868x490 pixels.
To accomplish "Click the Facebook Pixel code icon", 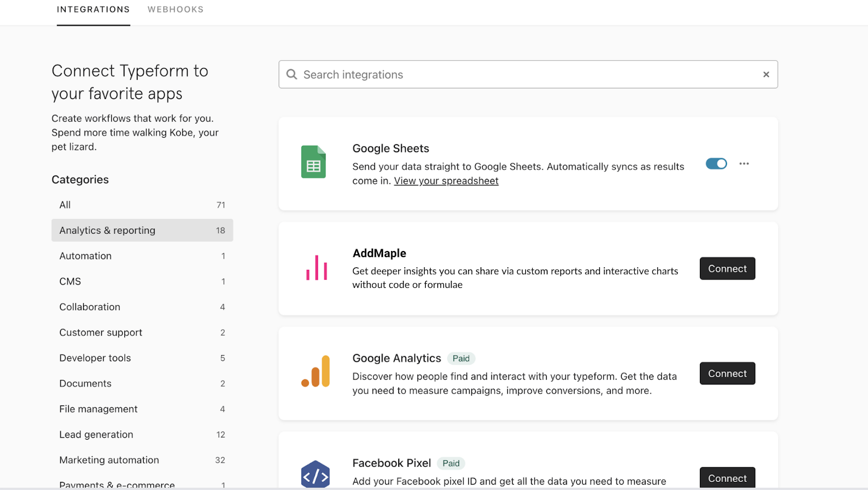I will (315, 475).
